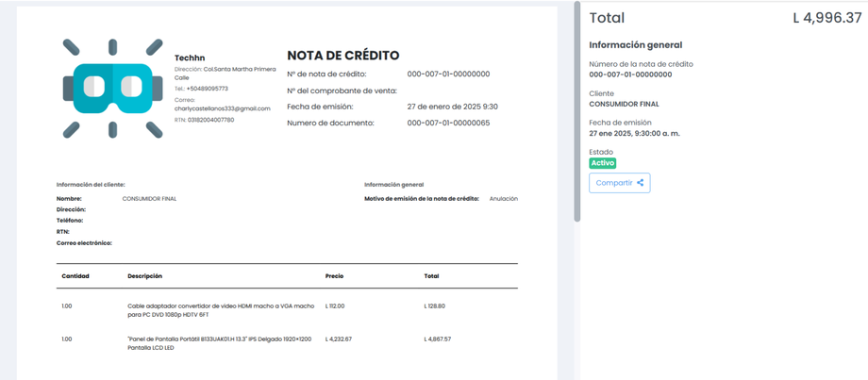
Task: Click the Techhn VR headset logo
Action: click(x=112, y=89)
